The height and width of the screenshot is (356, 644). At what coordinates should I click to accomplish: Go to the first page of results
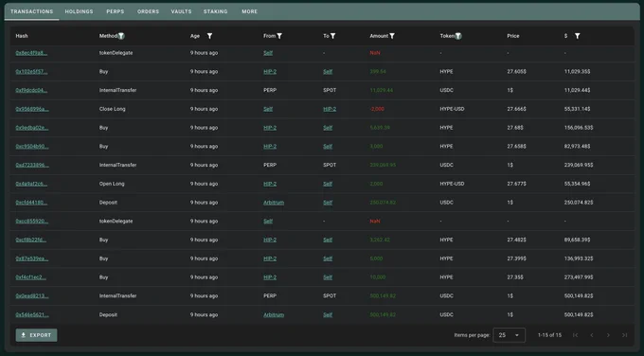[x=576, y=335]
